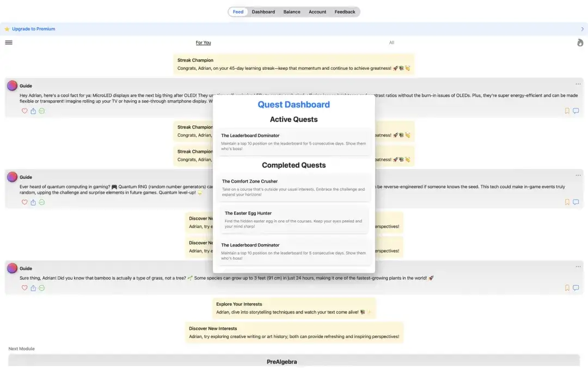Image resolution: width=588 pixels, height=368 pixels.
Task: Open more options for quantum computing post
Action: pyautogui.click(x=578, y=176)
